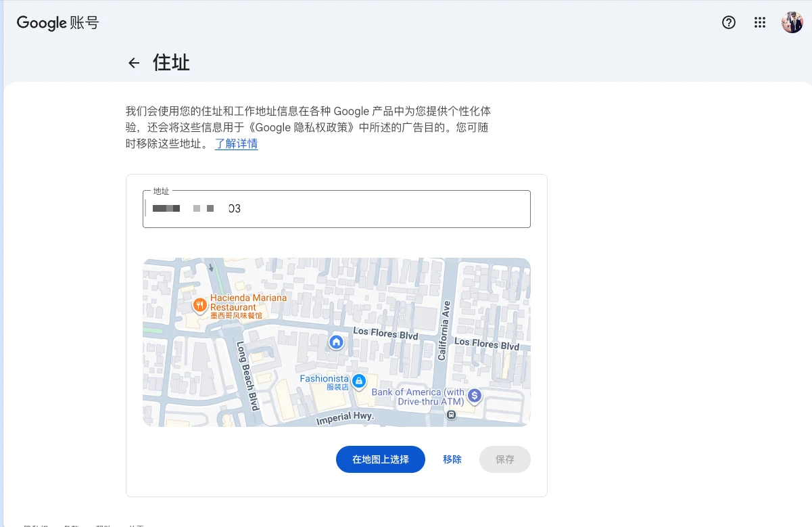This screenshot has height=527, width=812.
Task: Click the Hacienda Mariana Restaurant orange pin
Action: (200, 305)
